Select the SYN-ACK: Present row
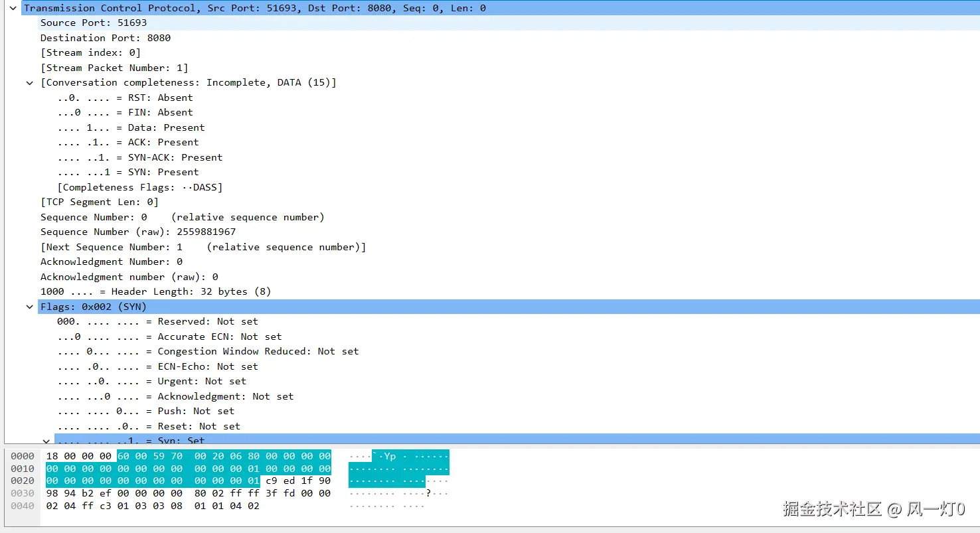 (x=517, y=157)
